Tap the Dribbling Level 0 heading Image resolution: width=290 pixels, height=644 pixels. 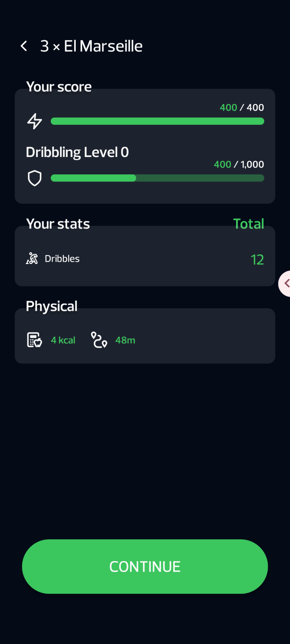[77, 152]
